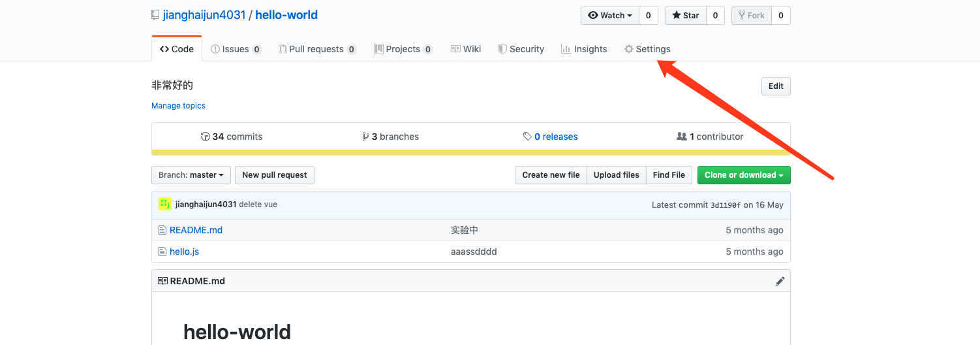Viewport: 980px width, 345px height.
Task: Click the pencil icon to edit README
Action: pos(780,281)
